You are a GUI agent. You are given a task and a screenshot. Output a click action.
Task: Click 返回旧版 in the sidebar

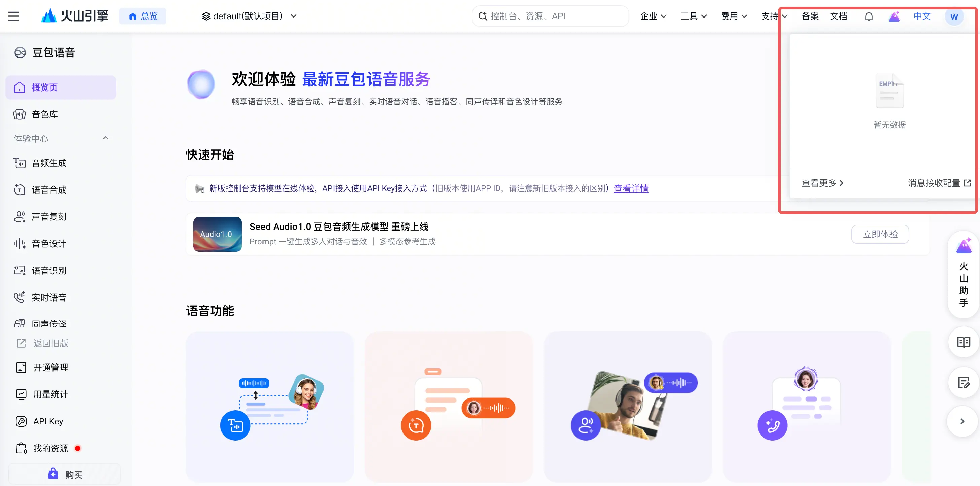tap(43, 343)
